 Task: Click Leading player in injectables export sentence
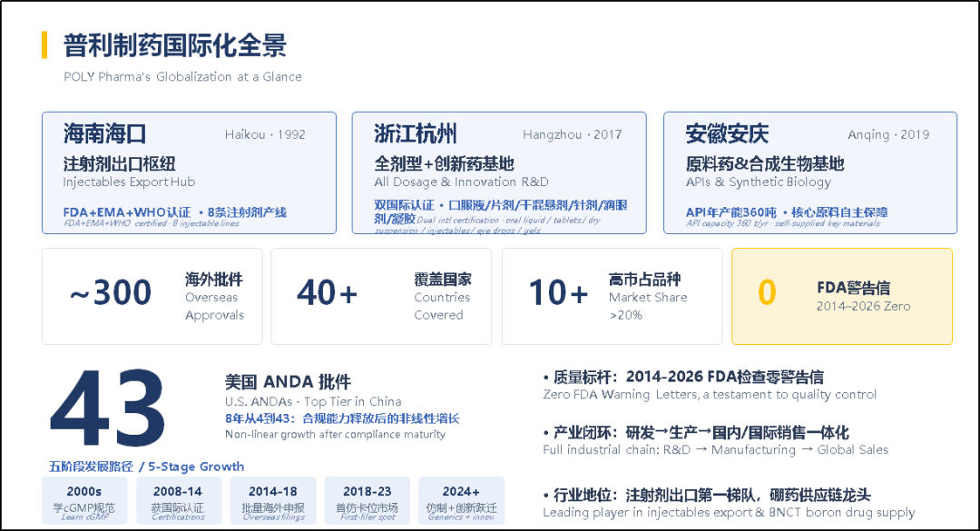(x=729, y=513)
